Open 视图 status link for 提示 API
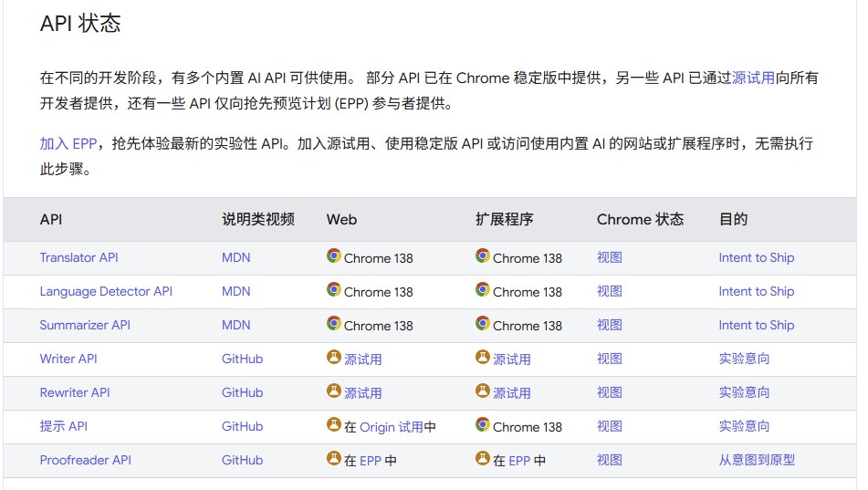Image resolution: width=868 pixels, height=490 pixels. pos(610,426)
